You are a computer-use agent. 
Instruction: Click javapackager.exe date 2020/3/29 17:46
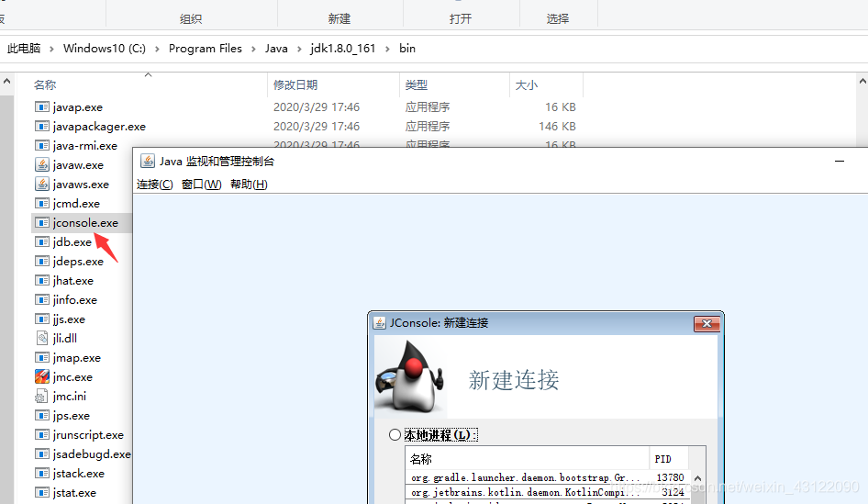click(x=317, y=127)
